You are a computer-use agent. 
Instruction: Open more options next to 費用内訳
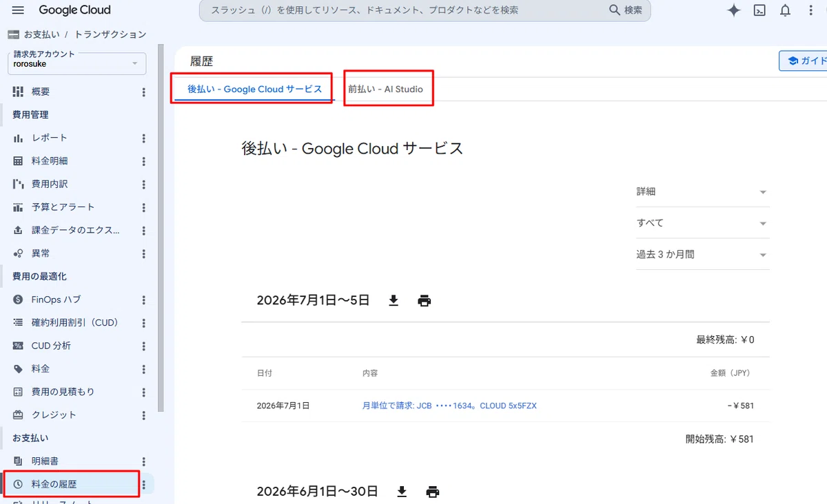click(144, 184)
